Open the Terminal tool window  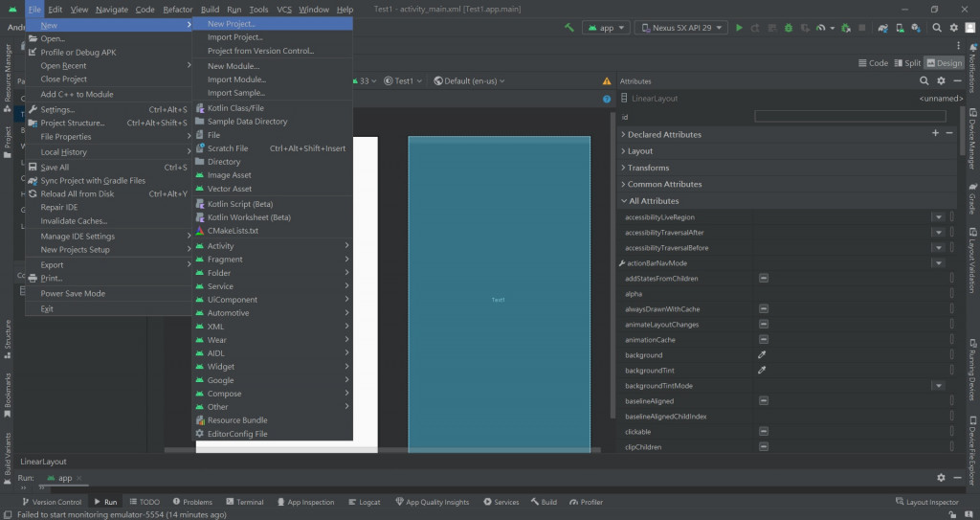click(244, 502)
